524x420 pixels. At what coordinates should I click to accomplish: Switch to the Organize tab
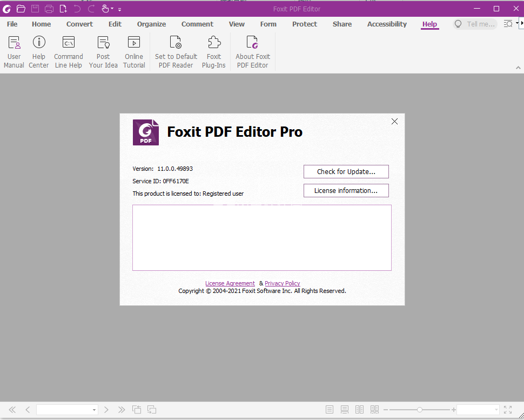point(151,24)
